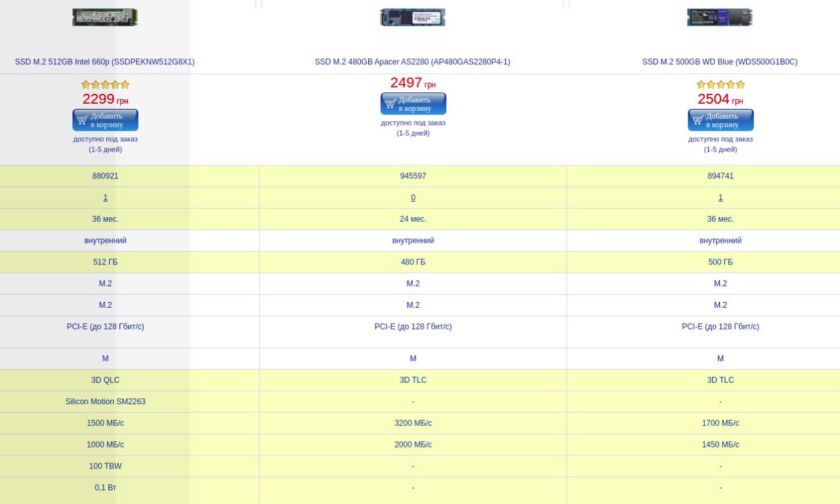
Task: Open the WD Blue SSD product thumbnail
Action: [x=720, y=17]
